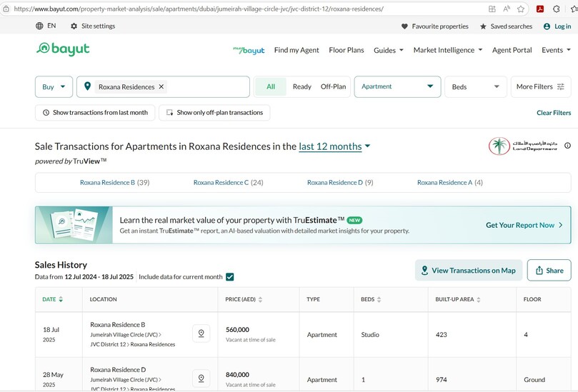Click the browser PDF extension icon
Screen dimensions: 578x392
540,9
